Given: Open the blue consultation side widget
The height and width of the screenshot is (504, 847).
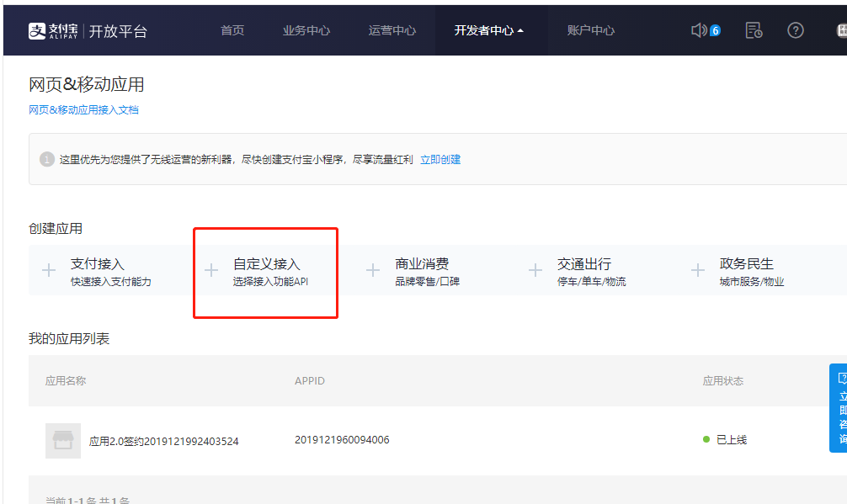Looking at the screenshot, I should coord(839,408).
